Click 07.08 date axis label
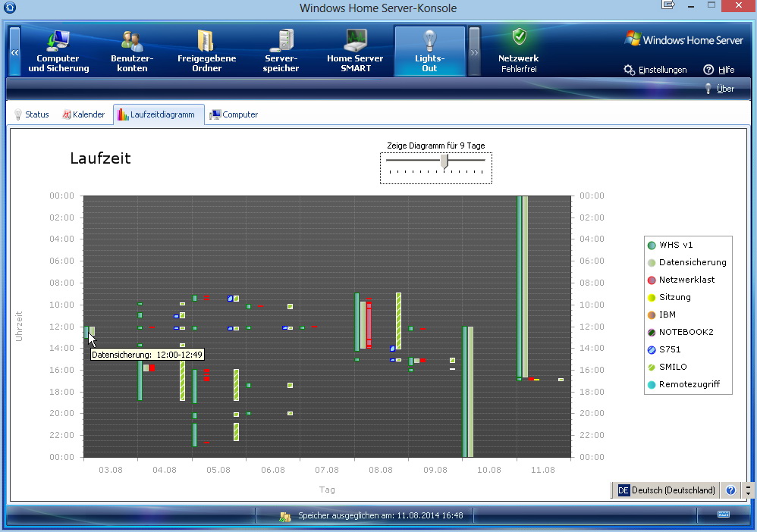Viewport: 757px width, 532px height. point(327,470)
